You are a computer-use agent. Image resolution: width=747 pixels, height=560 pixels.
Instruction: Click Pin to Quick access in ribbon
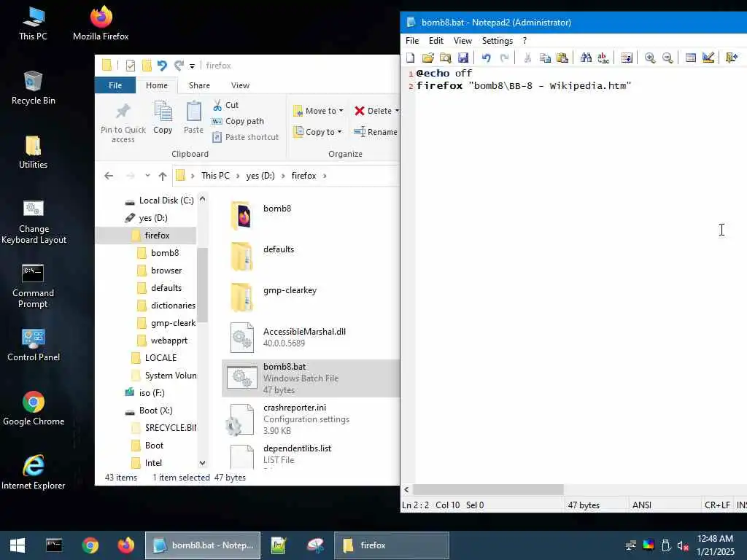pos(123,122)
